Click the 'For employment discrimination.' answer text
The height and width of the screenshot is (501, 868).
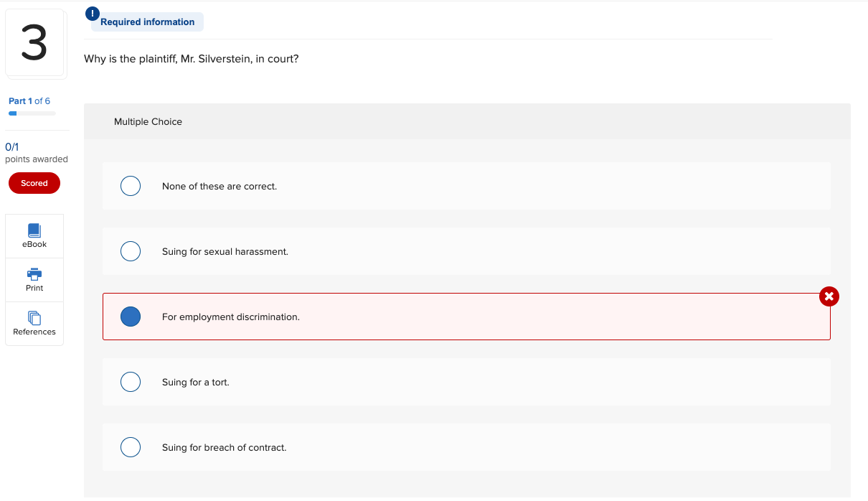click(x=231, y=317)
